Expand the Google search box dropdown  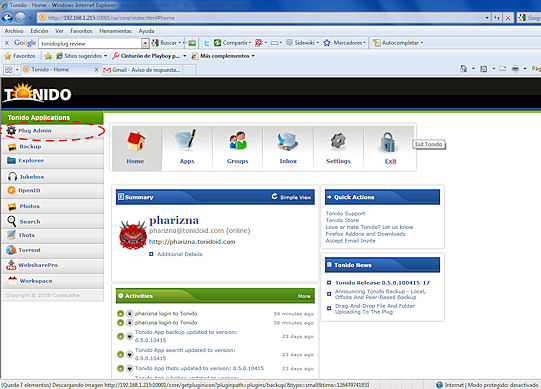pos(145,43)
